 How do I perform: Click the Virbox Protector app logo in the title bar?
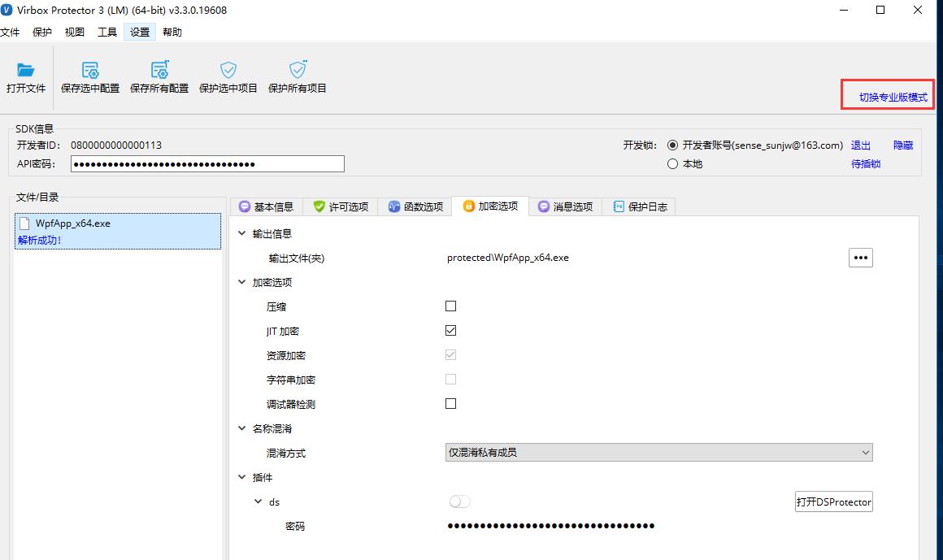tap(7, 11)
